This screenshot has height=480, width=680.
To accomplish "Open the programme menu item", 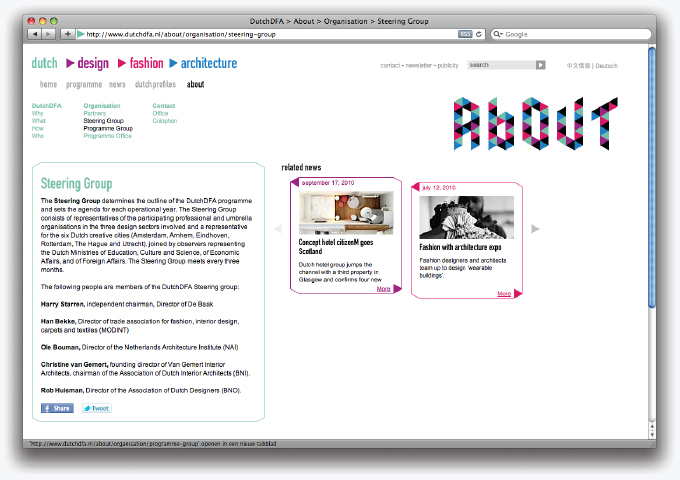I will (84, 85).
